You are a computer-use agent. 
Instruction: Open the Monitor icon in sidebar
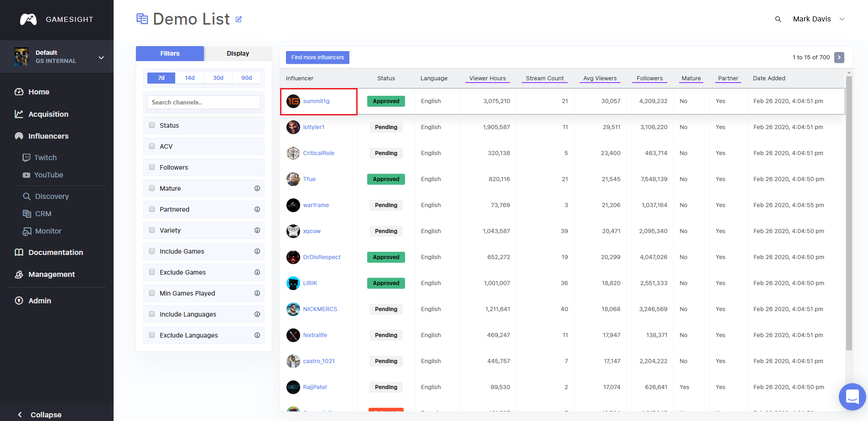pos(27,231)
